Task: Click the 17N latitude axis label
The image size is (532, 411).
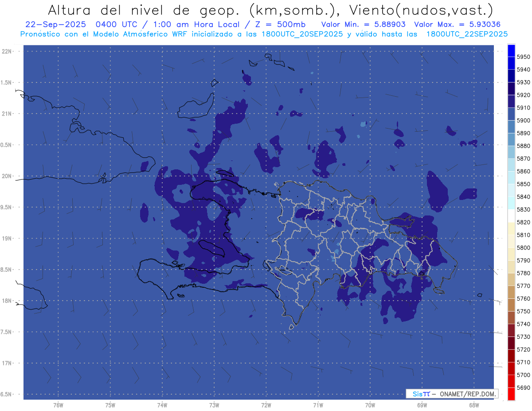Action: [x=8, y=363]
